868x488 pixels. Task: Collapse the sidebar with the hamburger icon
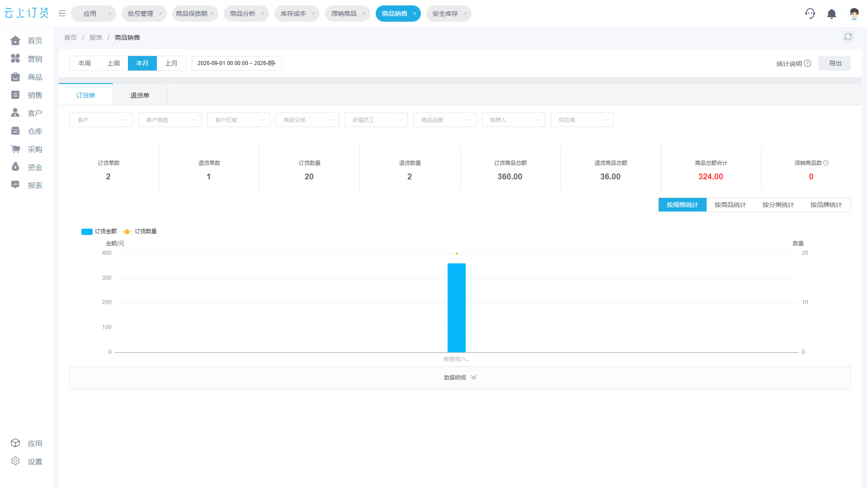coord(62,14)
